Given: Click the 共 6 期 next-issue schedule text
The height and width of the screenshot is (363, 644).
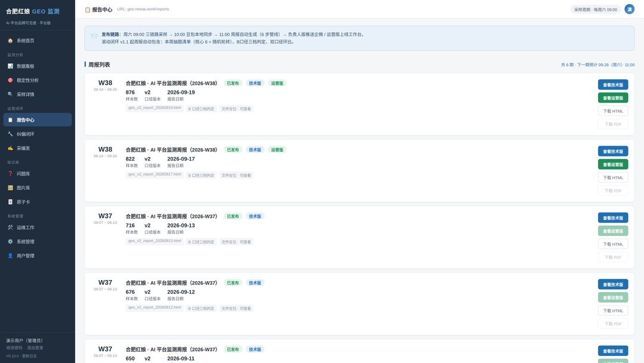Looking at the screenshot, I should tap(597, 65).
